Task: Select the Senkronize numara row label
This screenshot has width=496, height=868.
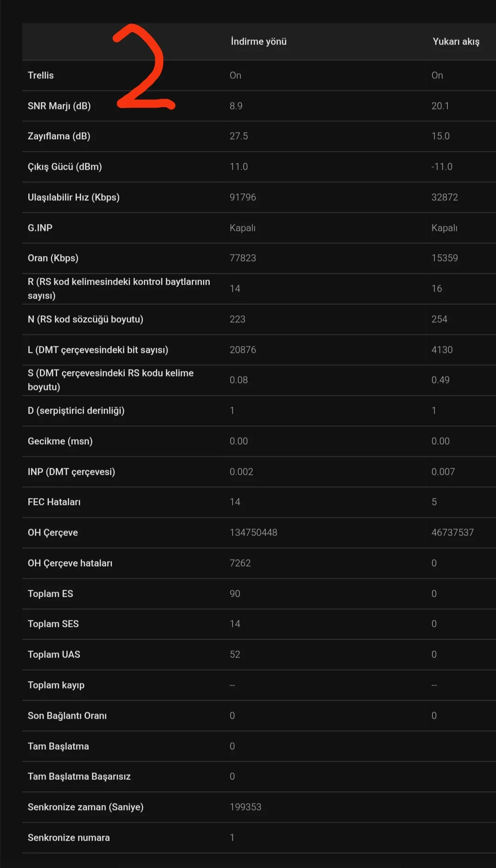Action: (x=69, y=838)
